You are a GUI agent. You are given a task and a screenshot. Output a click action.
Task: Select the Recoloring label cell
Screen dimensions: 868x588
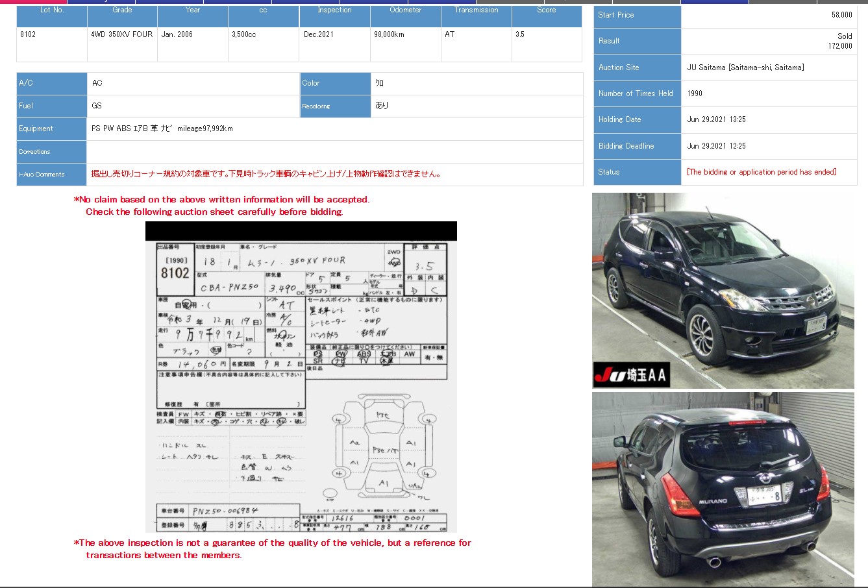tap(335, 106)
